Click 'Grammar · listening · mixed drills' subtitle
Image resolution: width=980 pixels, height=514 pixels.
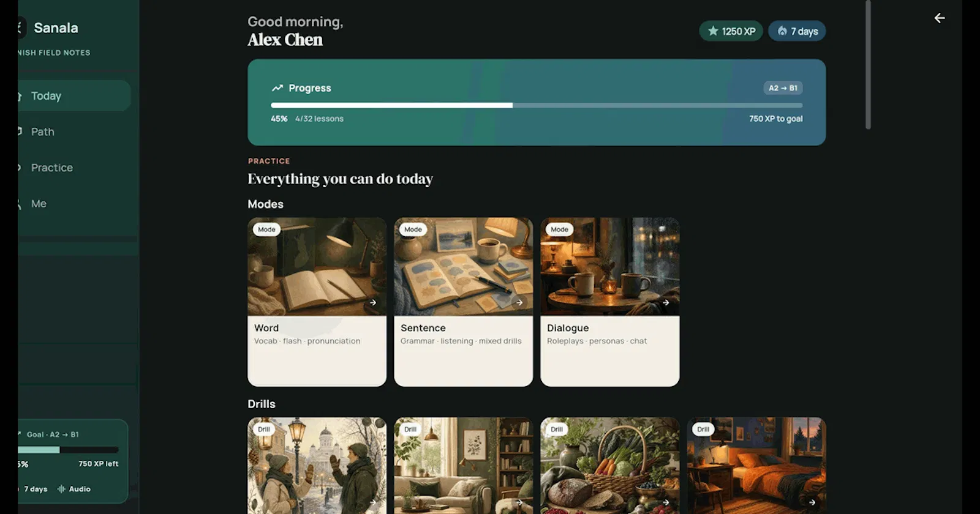(x=461, y=341)
